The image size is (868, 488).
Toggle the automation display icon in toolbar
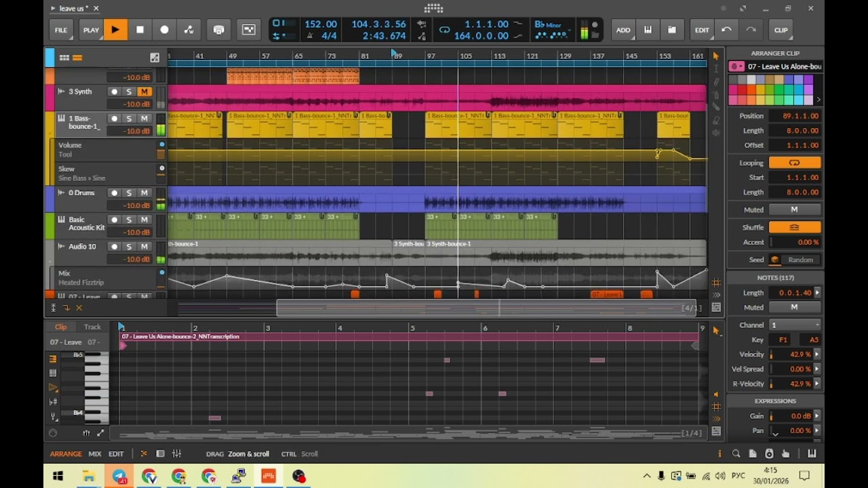click(249, 30)
